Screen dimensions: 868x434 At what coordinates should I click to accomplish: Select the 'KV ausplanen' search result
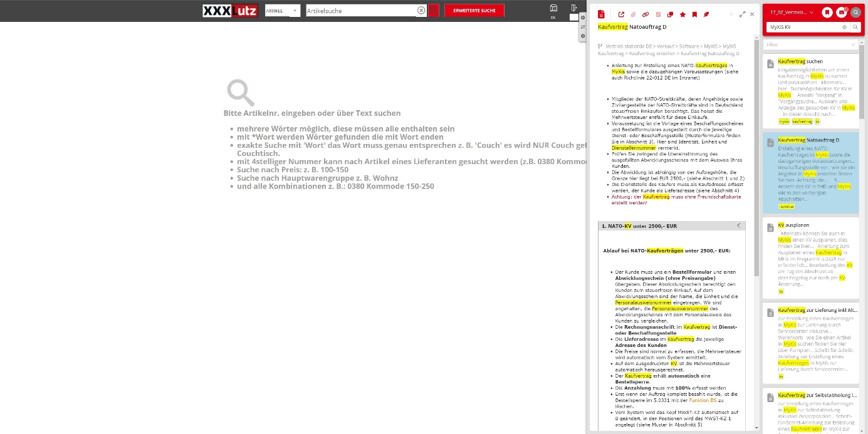click(x=793, y=225)
